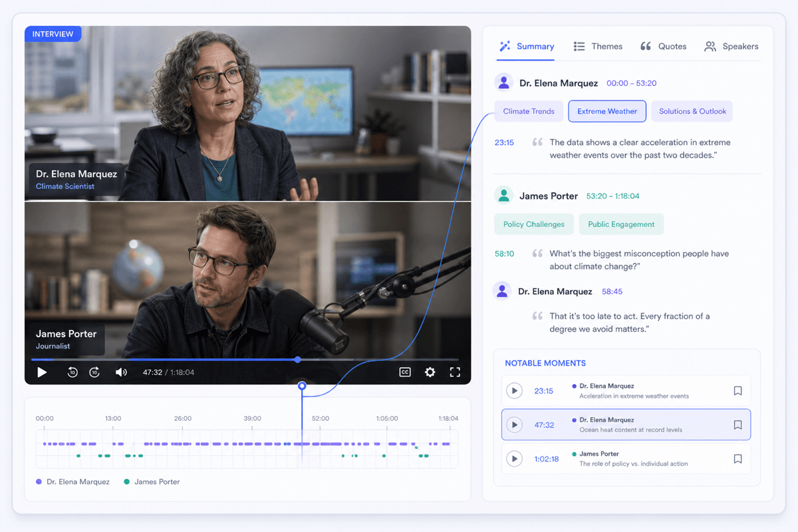Click James Porter's avatar icon
Screen dimensions: 798x532
(503, 196)
